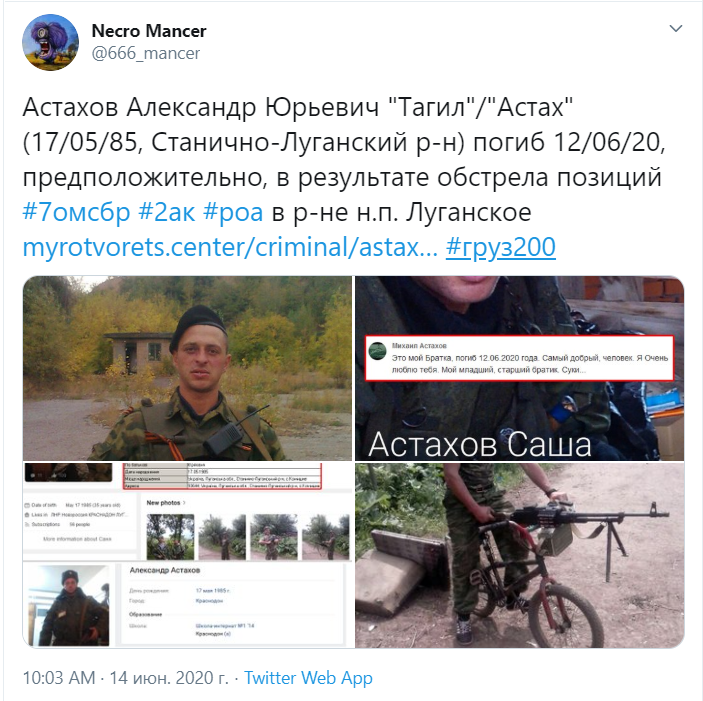Click the Михаил Астахов comment box
This screenshot has width=703, height=701.
[x=519, y=358]
